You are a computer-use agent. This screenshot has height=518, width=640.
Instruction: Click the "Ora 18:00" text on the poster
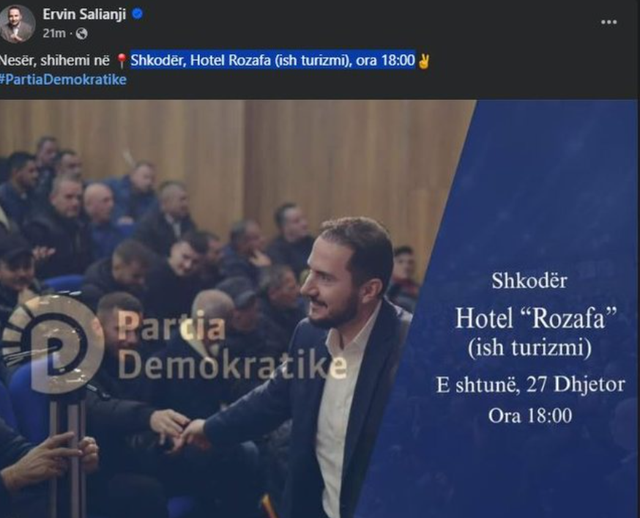point(530,416)
